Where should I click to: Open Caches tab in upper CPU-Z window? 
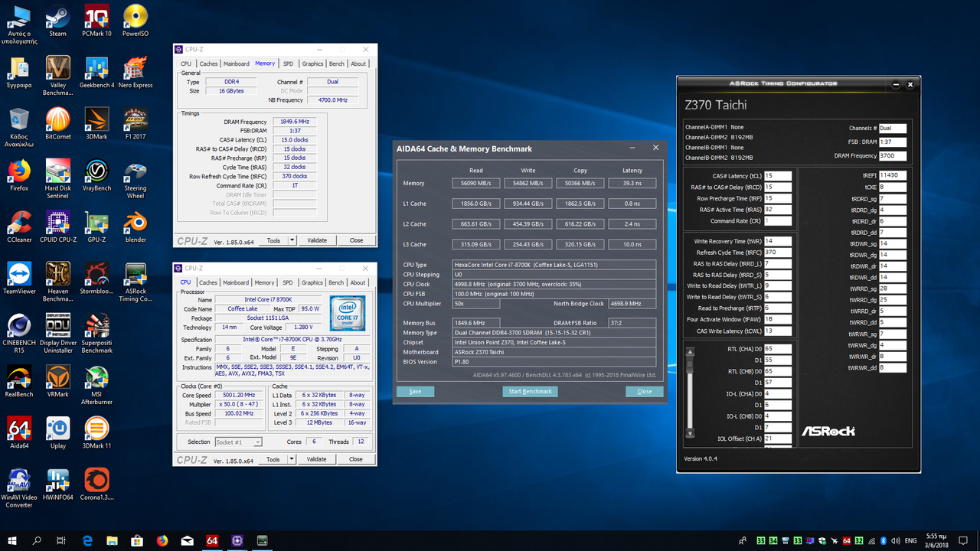[208, 64]
